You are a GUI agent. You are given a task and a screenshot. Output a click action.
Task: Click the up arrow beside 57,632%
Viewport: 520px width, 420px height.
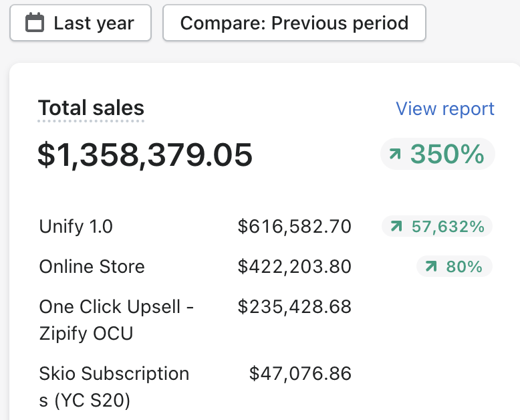396,226
